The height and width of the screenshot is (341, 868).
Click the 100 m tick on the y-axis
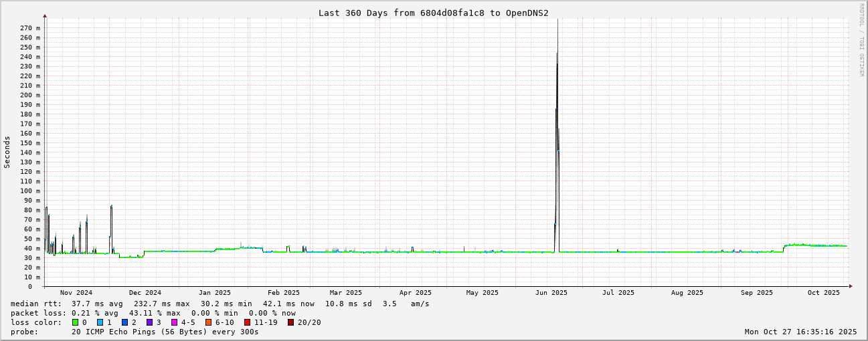[x=29, y=191]
